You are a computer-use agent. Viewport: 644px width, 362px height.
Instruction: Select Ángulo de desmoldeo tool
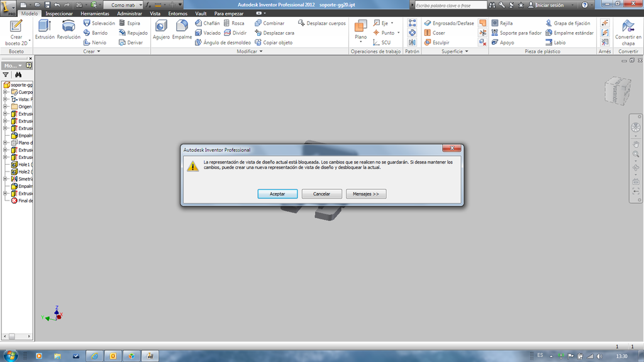click(x=223, y=42)
